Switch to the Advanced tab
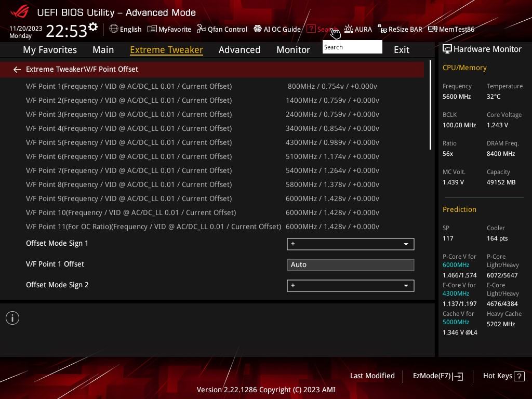 (x=240, y=50)
